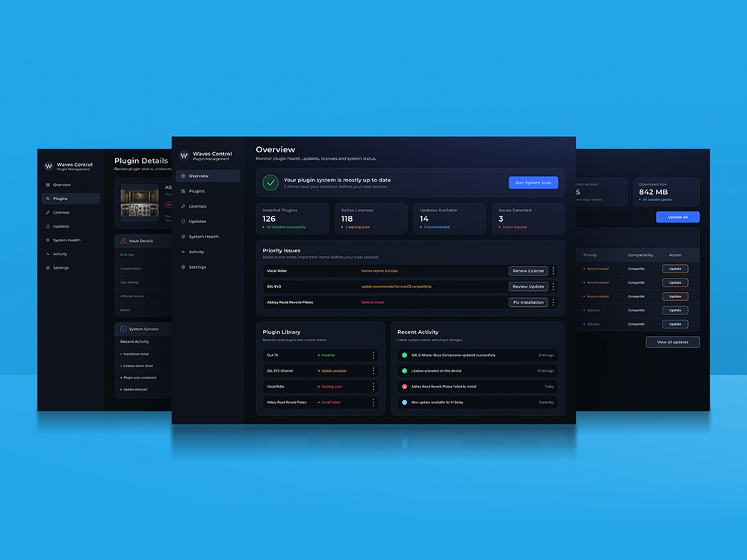747x560 pixels.
Task: Click the Waves logo in the Plugin Details window
Action: 49,167
